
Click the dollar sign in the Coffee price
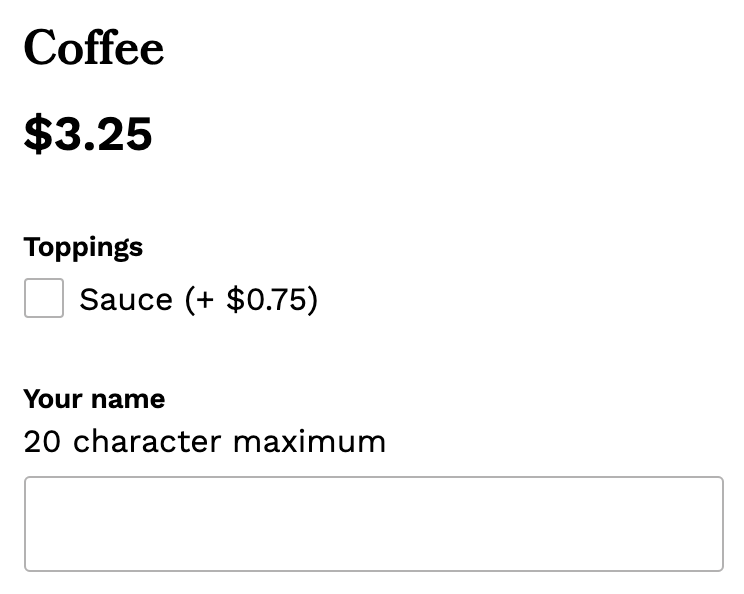pos(37,134)
